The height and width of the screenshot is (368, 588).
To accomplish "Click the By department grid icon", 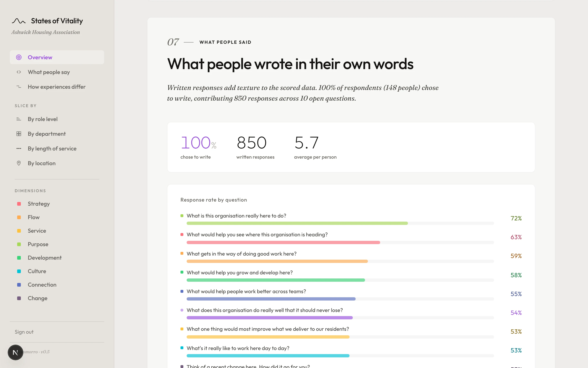I will coord(19,134).
